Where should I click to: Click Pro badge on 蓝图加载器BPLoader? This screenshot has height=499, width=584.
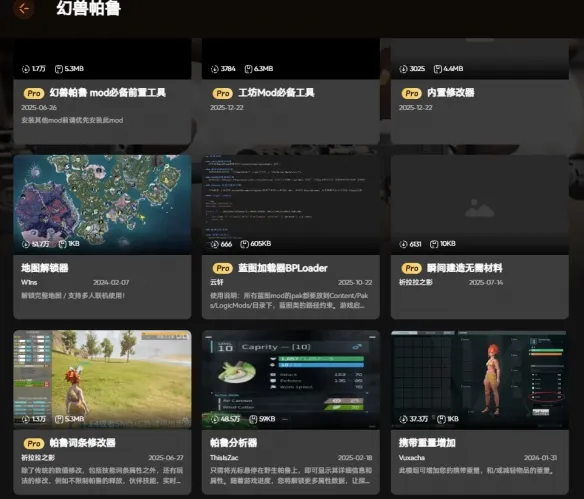pyautogui.click(x=223, y=268)
